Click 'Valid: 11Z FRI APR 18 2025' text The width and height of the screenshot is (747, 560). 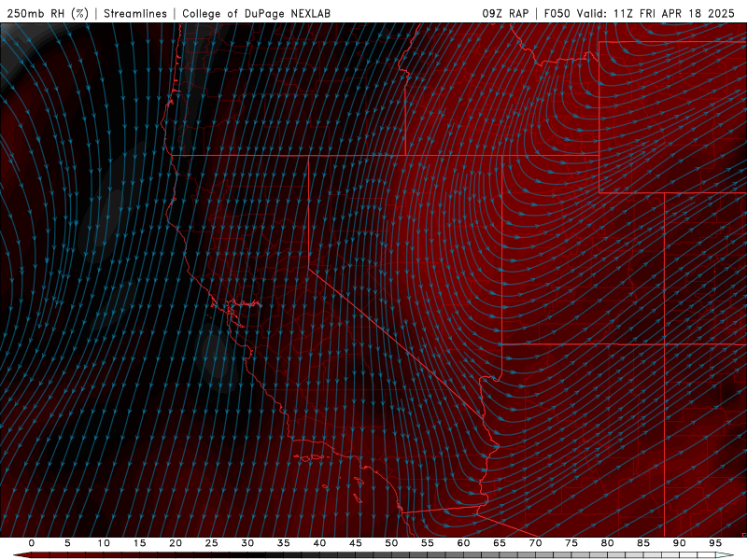655,13
